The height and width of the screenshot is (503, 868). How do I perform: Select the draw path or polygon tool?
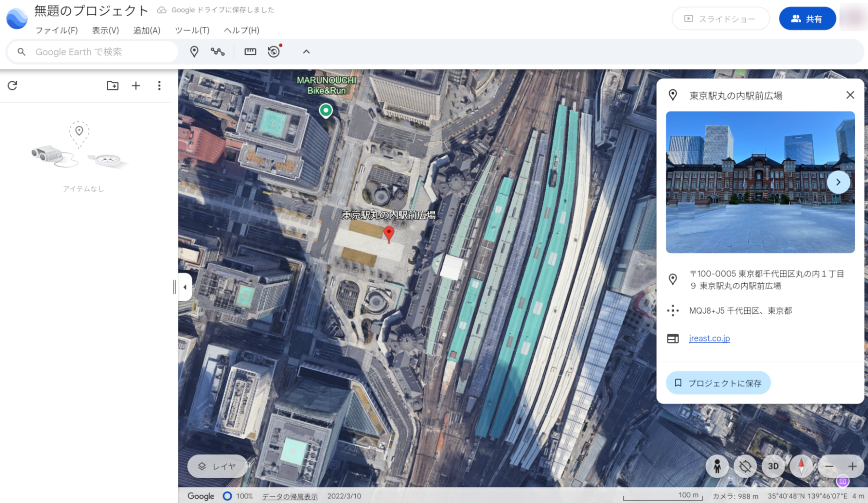tap(218, 52)
